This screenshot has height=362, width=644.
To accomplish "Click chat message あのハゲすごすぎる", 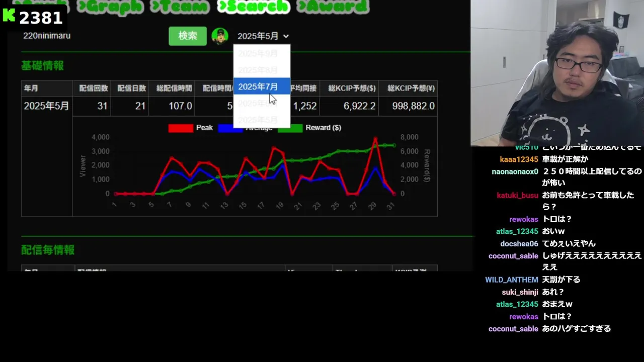I will pos(577,328).
